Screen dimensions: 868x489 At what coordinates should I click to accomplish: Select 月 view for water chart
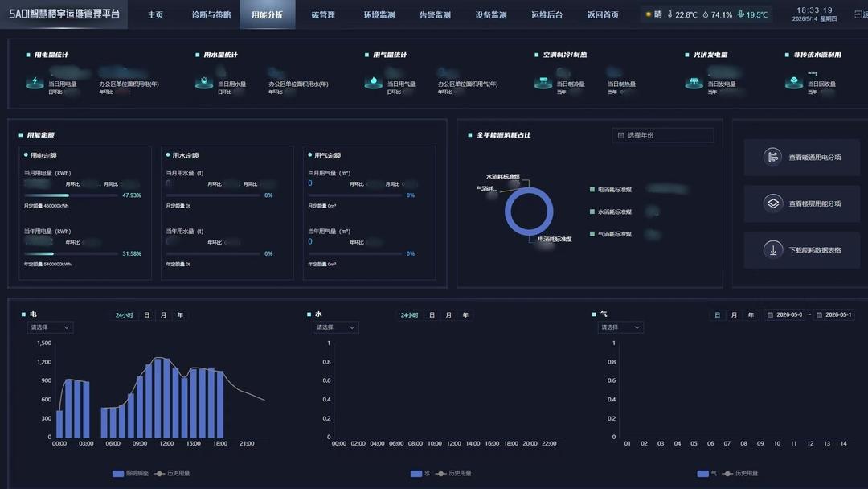pos(448,315)
